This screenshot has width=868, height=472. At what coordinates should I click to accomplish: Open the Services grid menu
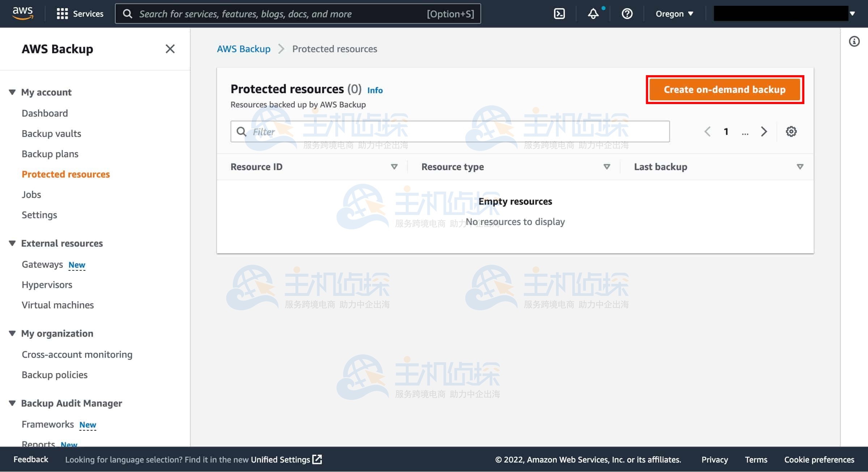(80, 14)
